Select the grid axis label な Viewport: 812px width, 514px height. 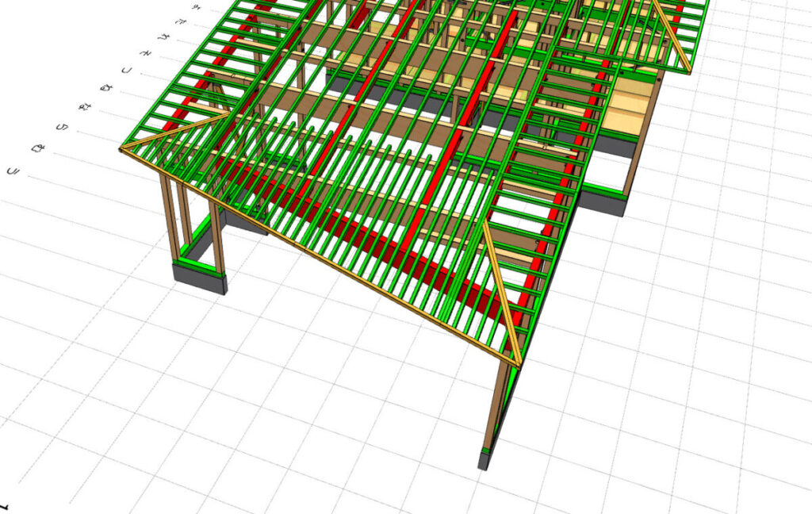pos(84,107)
